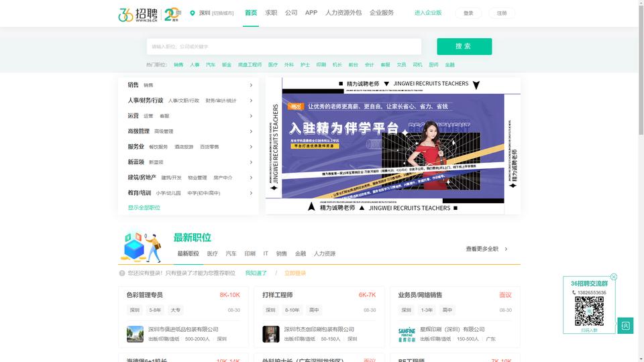Open the 公司 nav item
The width and height of the screenshot is (644, 362).
tap(291, 13)
